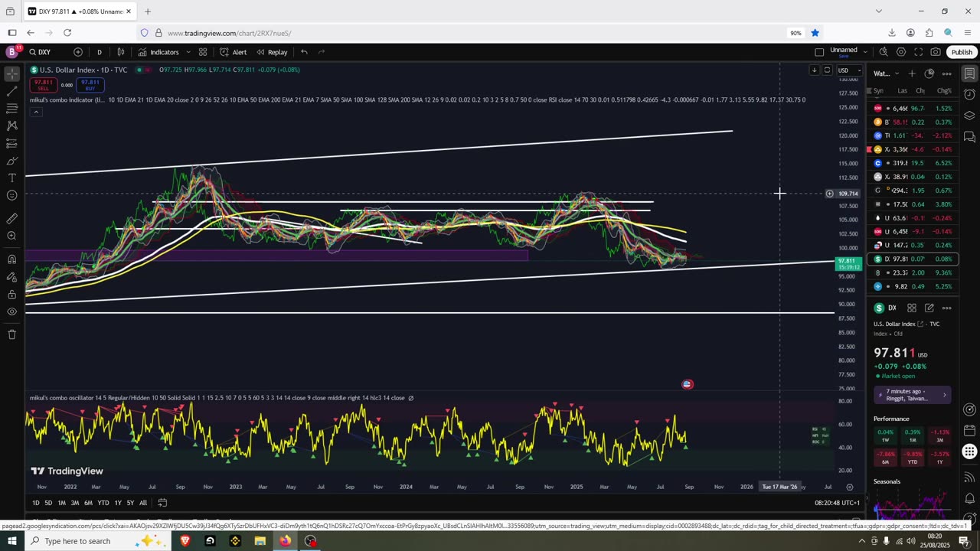Select the All date range

(x=143, y=503)
